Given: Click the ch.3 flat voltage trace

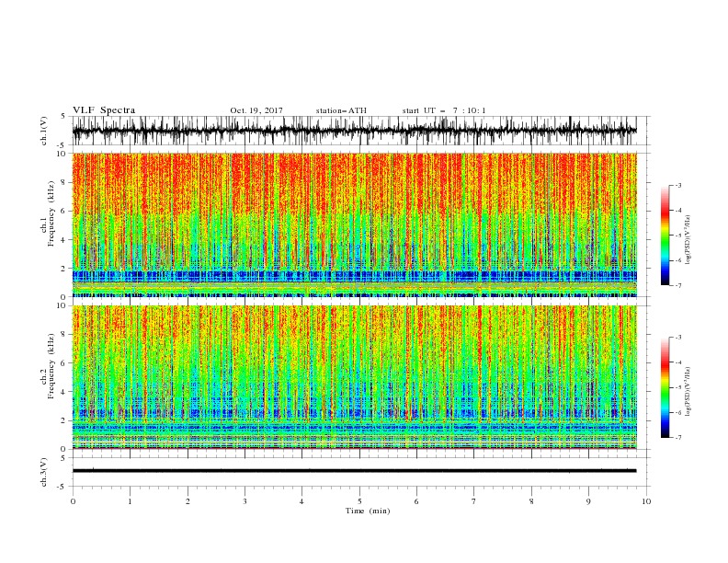Looking at the screenshot, I should pos(354,471).
